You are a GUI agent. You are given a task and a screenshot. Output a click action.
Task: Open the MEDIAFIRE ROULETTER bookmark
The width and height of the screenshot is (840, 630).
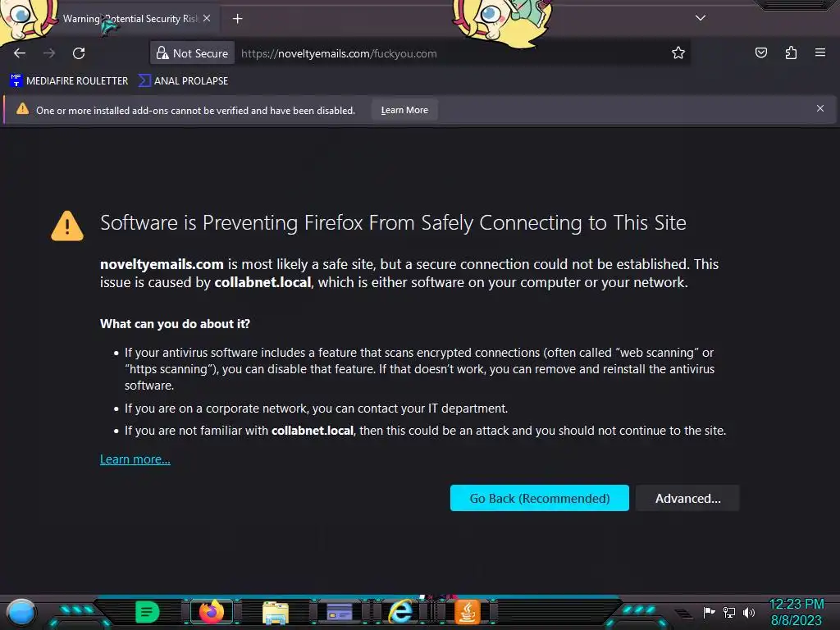(69, 81)
